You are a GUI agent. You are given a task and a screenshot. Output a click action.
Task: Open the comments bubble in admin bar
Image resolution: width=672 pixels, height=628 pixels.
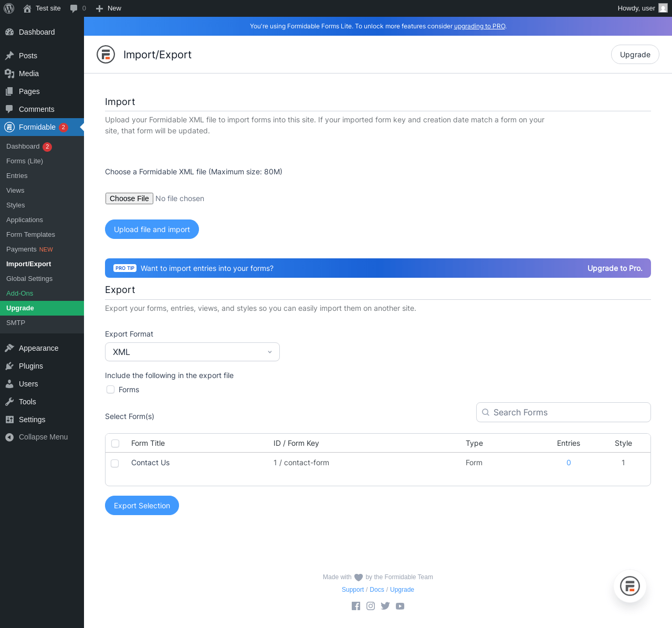click(73, 8)
